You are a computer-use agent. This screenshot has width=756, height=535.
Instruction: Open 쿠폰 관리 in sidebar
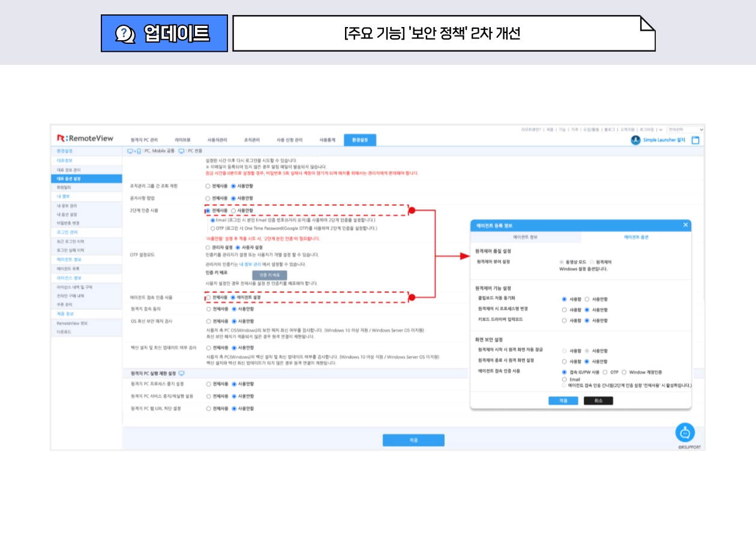[x=65, y=304]
